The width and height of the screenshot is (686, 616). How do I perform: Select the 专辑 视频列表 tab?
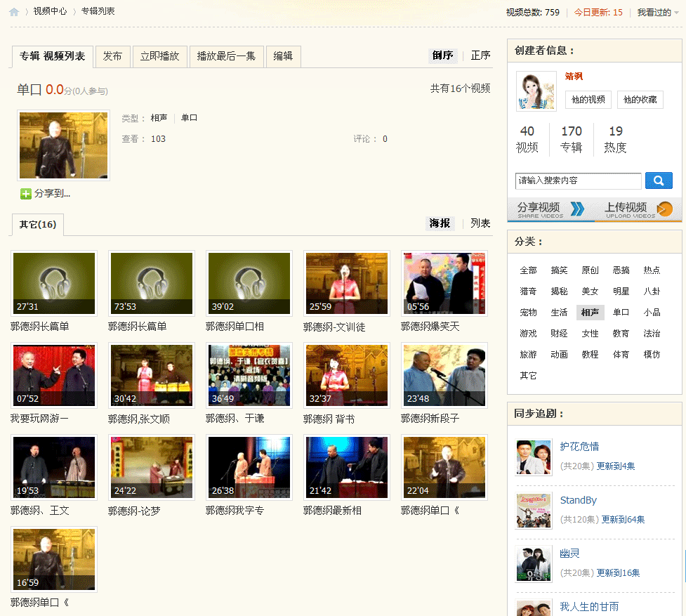[53, 56]
